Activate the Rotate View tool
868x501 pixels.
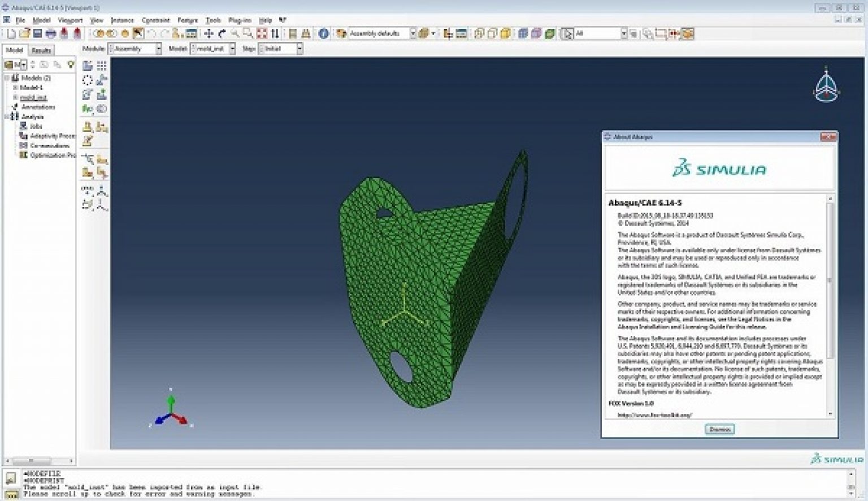pos(222,33)
